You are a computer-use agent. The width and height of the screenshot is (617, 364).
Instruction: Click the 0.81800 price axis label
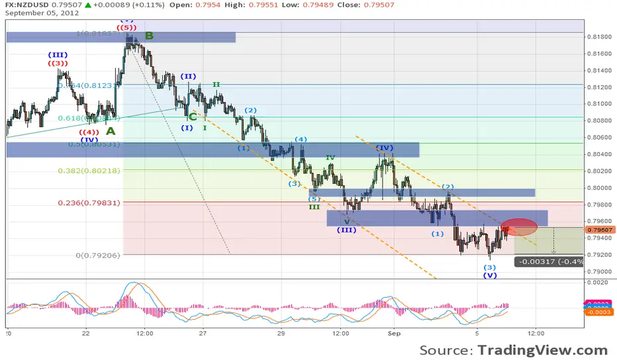coord(599,37)
